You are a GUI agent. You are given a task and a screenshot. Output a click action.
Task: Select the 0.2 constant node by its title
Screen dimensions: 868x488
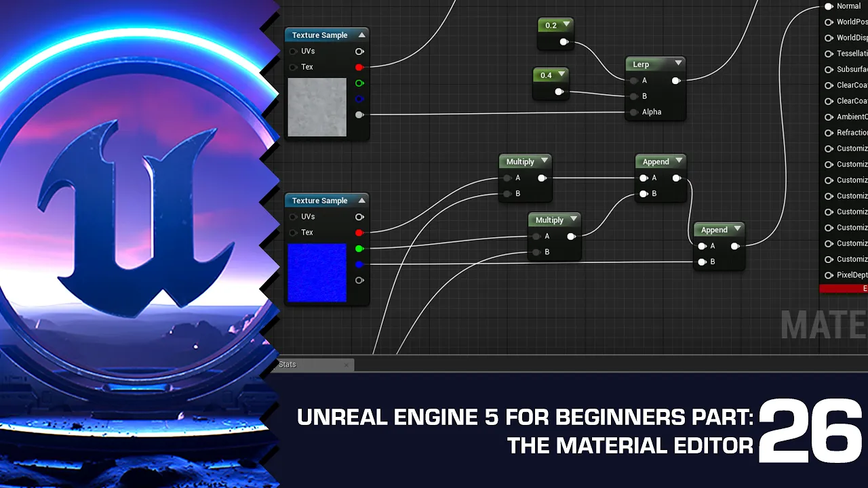551,26
